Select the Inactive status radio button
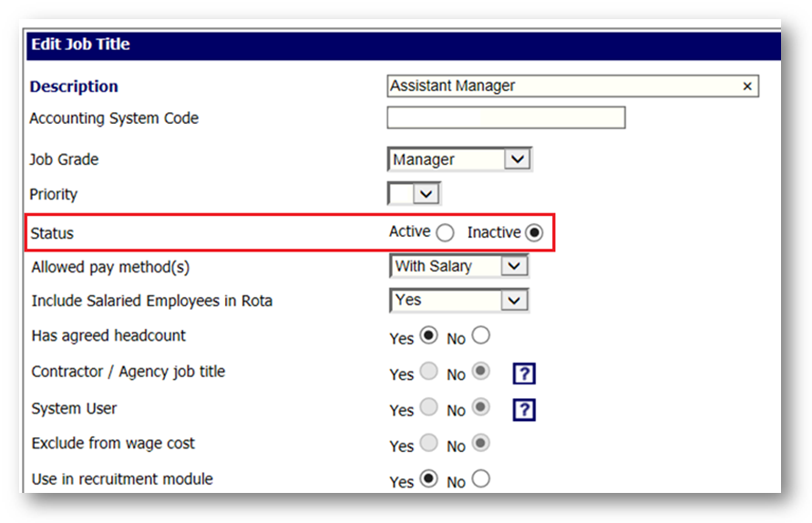Screen dimensions: 812x523 [534, 232]
